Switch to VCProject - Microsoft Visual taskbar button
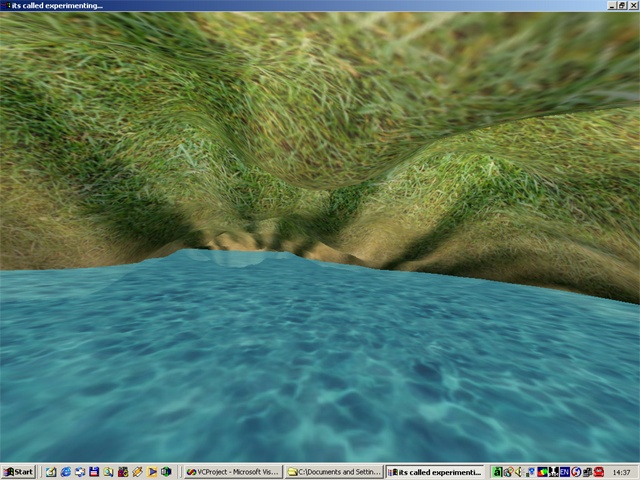640x480 pixels. [232, 471]
